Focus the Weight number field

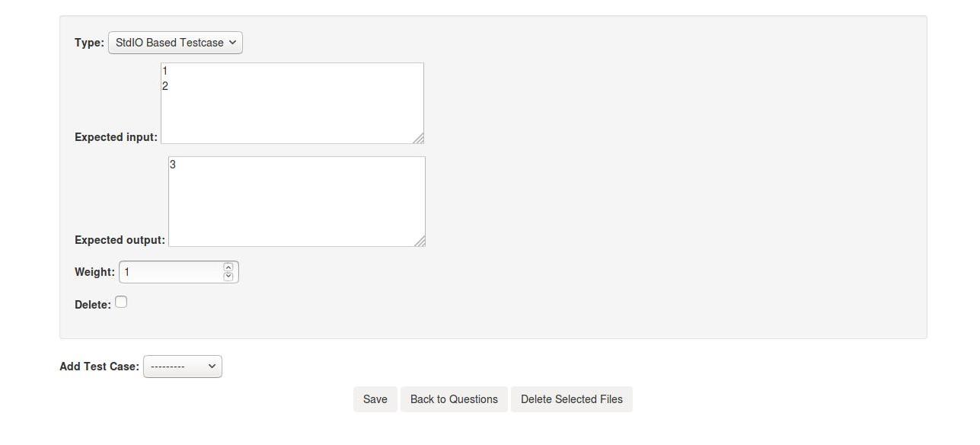tap(171, 272)
